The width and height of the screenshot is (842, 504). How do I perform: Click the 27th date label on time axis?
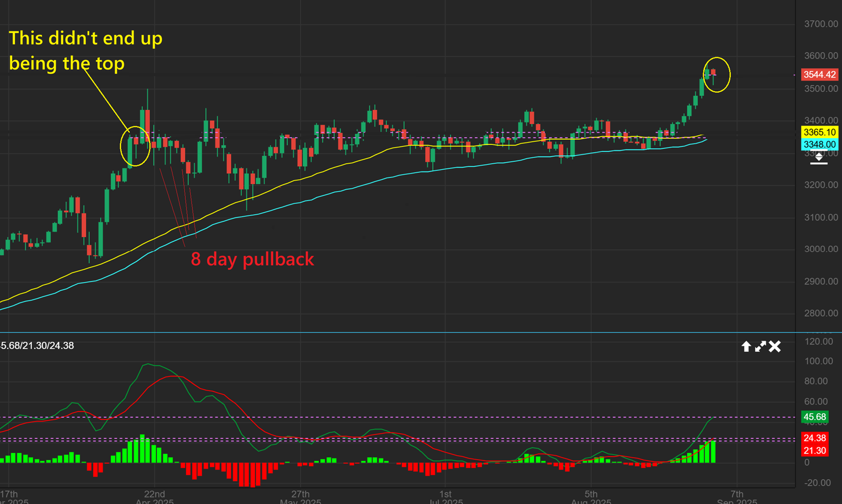(x=300, y=494)
